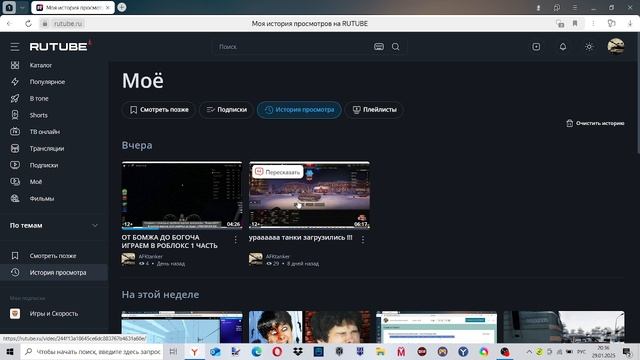
Task: Switch to the Подписки tab
Action: 226,110
